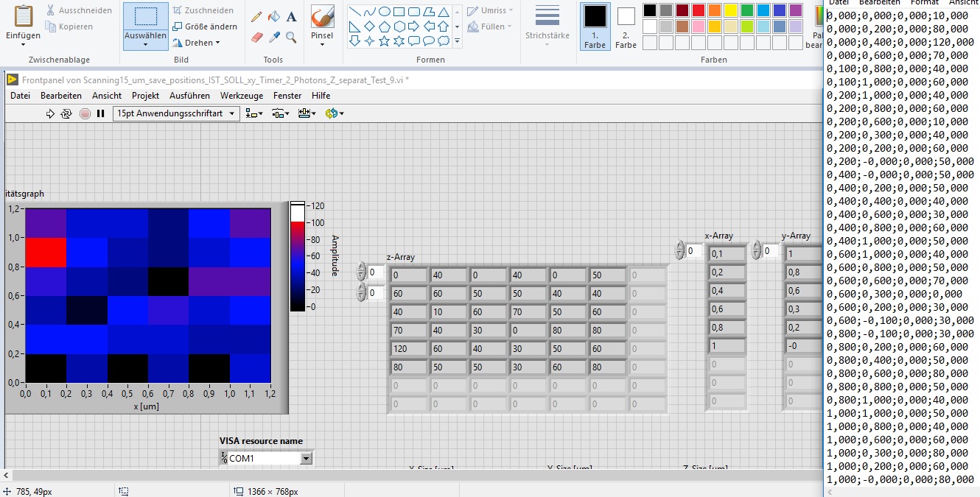This screenshot has height=497, width=980.
Task: Select the Pencil tool in Paint
Action: pyautogui.click(x=256, y=17)
